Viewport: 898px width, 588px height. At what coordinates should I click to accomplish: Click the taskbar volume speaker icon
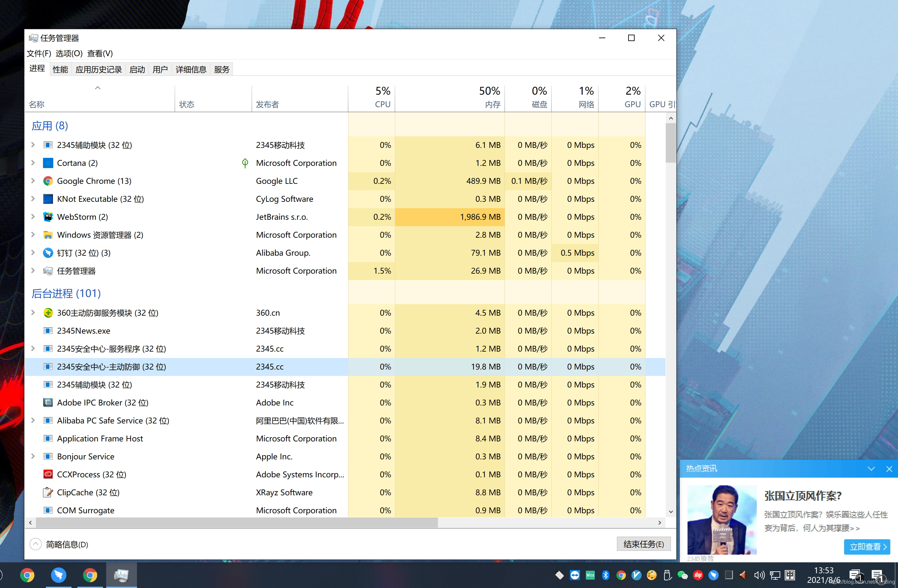pos(759,575)
